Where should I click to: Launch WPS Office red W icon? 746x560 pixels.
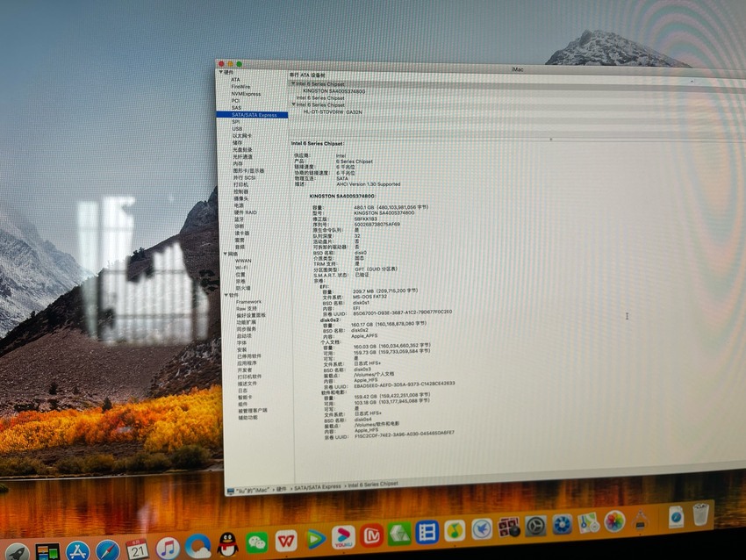286,541
